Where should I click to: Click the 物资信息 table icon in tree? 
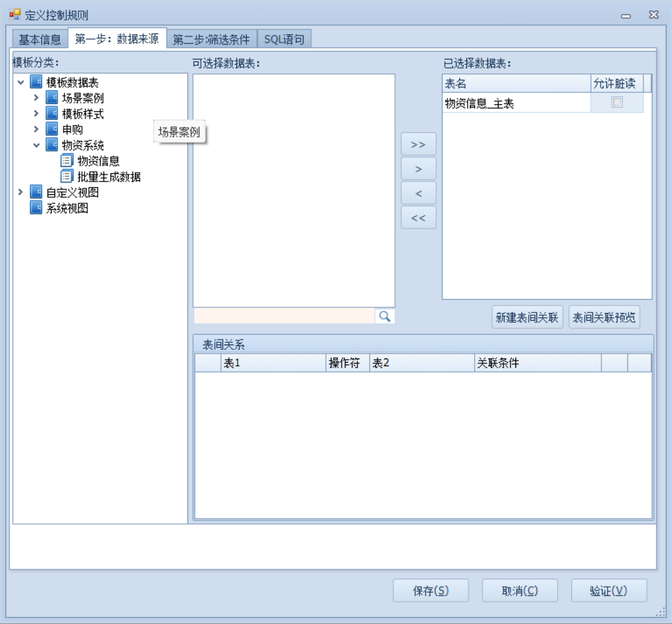pyautogui.click(x=67, y=161)
